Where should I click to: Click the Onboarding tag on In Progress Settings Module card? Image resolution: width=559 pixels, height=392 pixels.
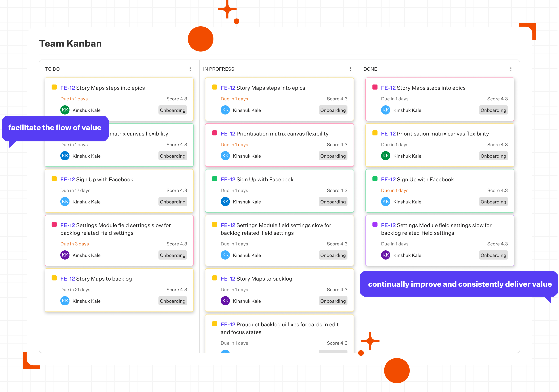333,255
